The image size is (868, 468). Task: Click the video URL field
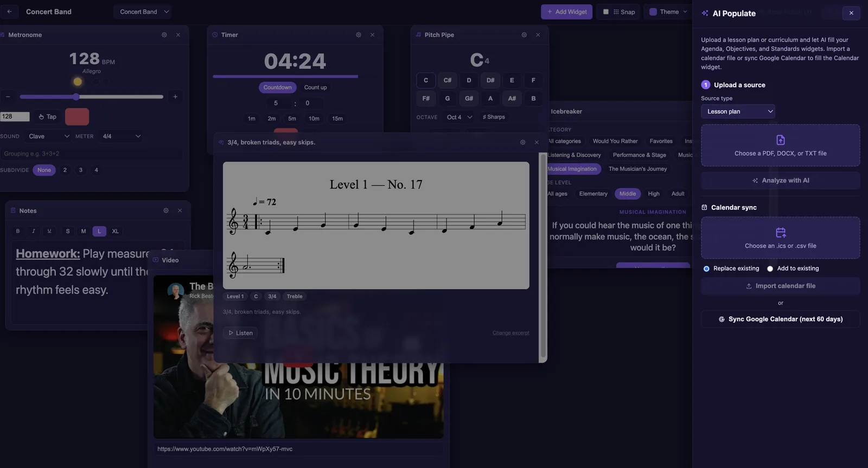click(298, 449)
